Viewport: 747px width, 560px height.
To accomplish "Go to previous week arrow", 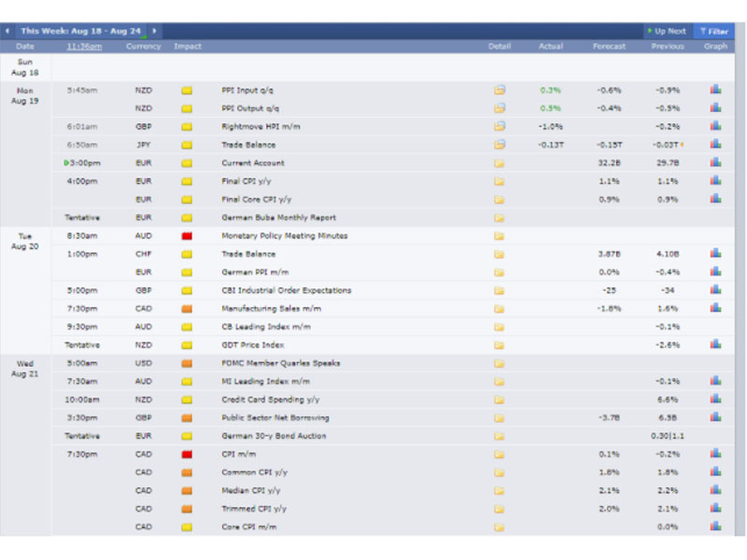I will (7, 31).
